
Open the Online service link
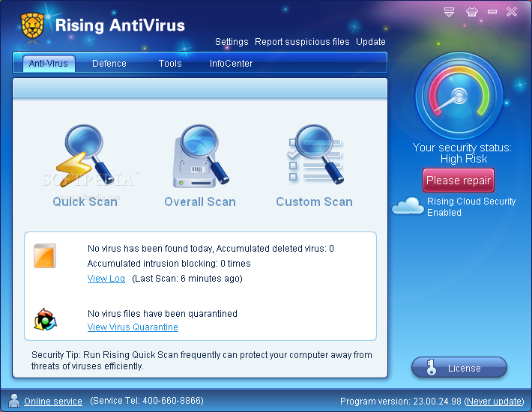point(53,402)
